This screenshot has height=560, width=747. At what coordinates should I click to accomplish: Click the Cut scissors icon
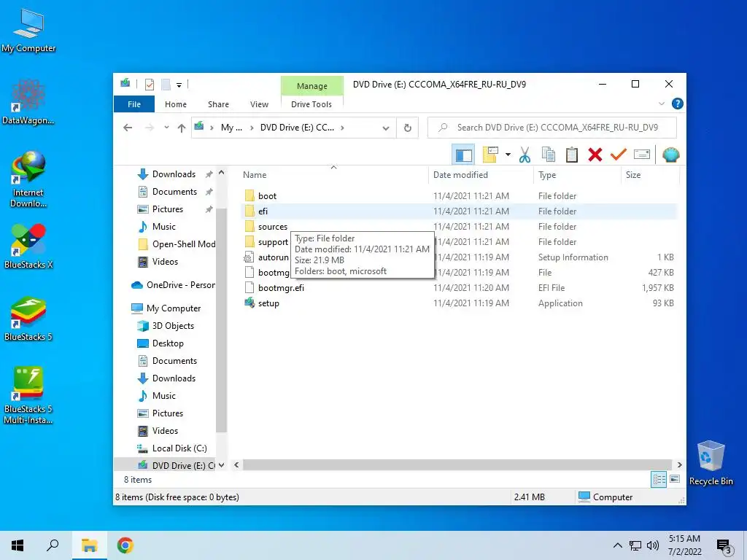[525, 155]
